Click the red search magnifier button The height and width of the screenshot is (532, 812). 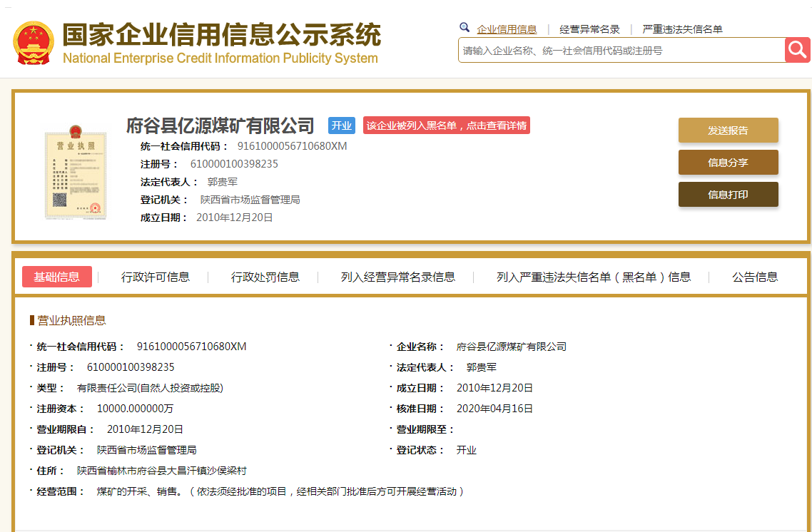(798, 50)
